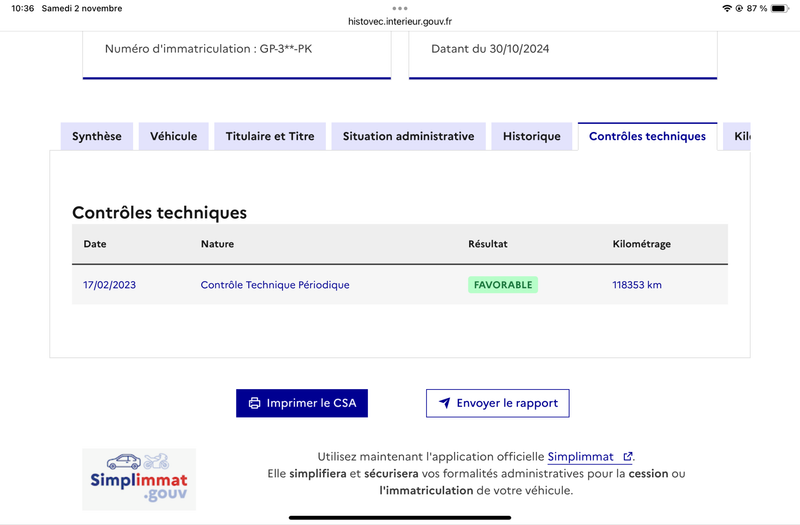Tap the battery status icon

click(780, 8)
